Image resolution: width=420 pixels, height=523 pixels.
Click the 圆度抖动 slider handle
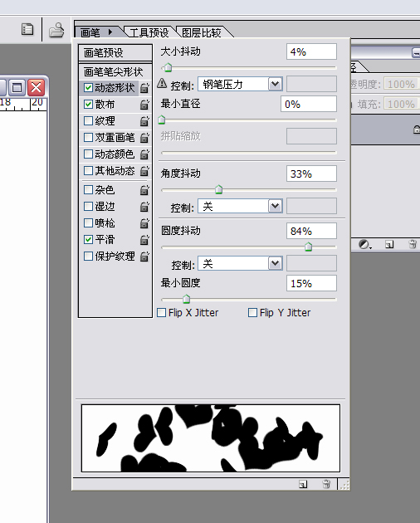(308, 247)
